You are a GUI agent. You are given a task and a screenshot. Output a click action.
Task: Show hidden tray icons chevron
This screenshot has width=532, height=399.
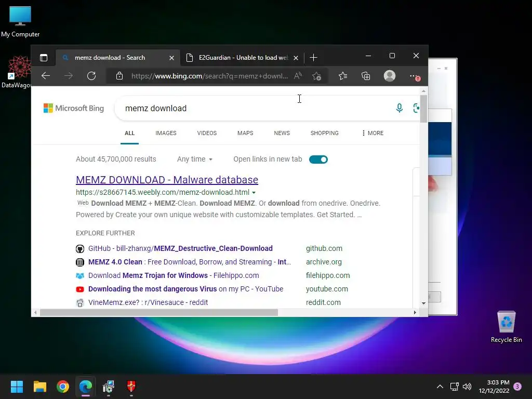[x=440, y=387]
